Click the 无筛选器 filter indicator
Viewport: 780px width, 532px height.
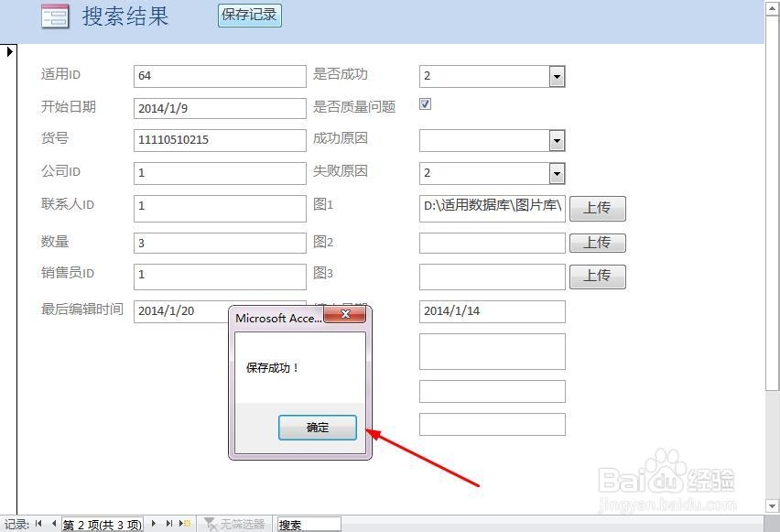point(233,524)
